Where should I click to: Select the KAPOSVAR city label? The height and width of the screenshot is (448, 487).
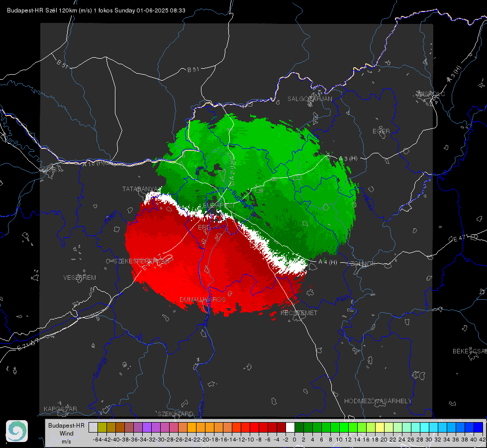pos(60,409)
